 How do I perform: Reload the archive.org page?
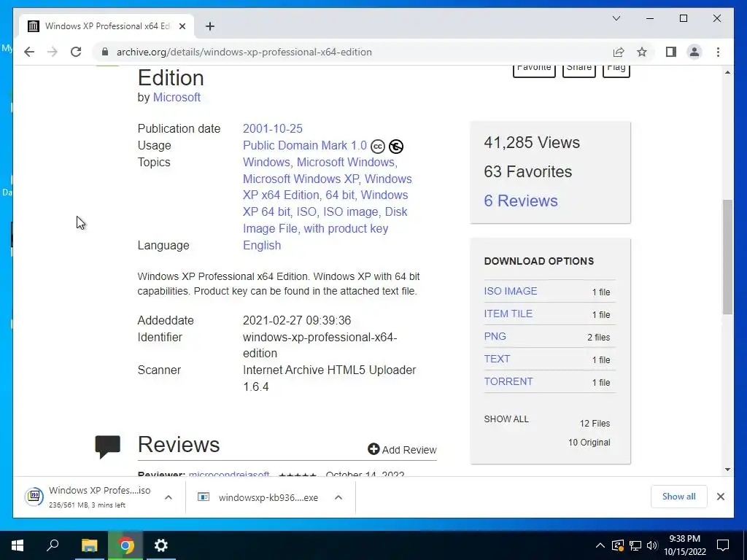[76, 52]
